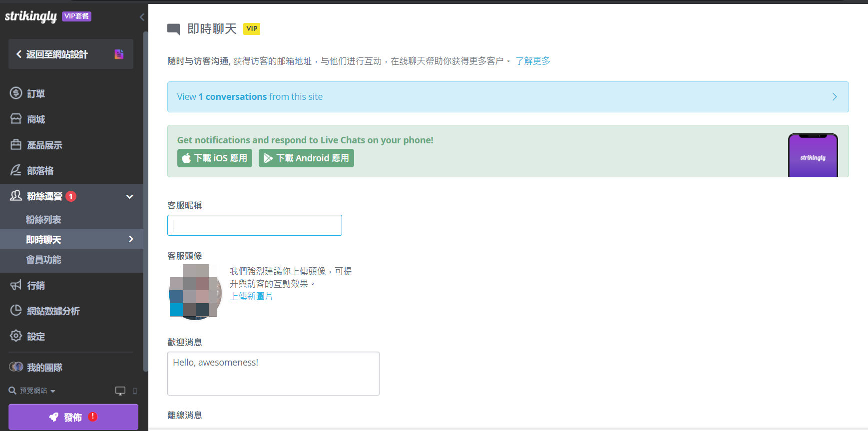
Task: Click the 預覽網站 magnifier icon
Action: coord(12,391)
